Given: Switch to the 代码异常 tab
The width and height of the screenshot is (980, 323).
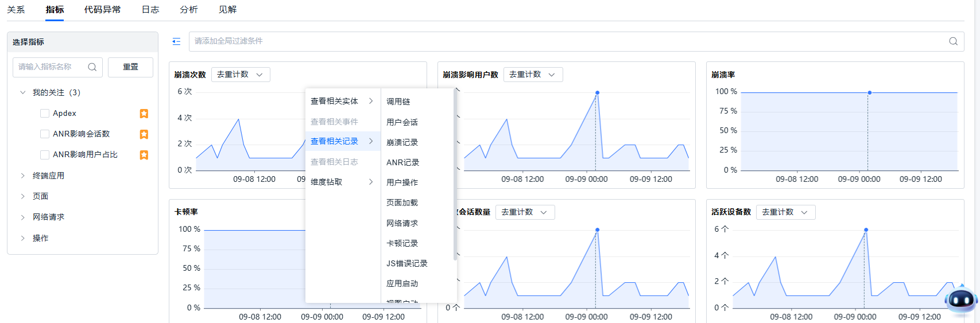Looking at the screenshot, I should click(102, 10).
